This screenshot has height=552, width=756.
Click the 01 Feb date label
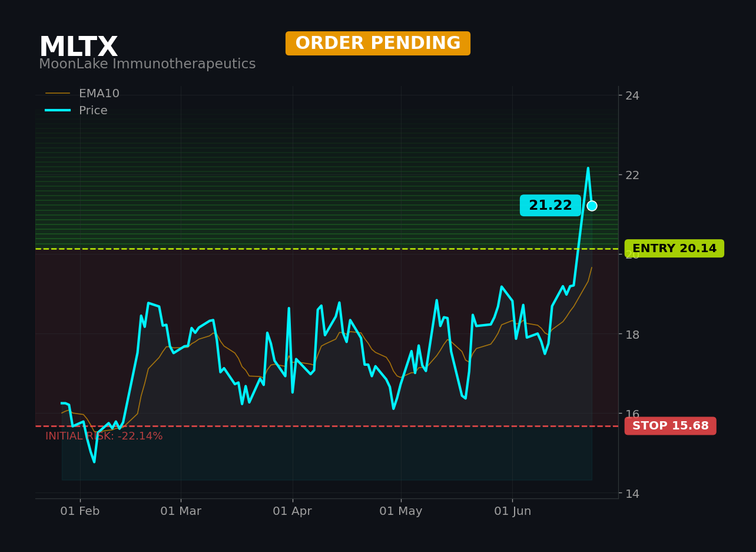coord(80,511)
